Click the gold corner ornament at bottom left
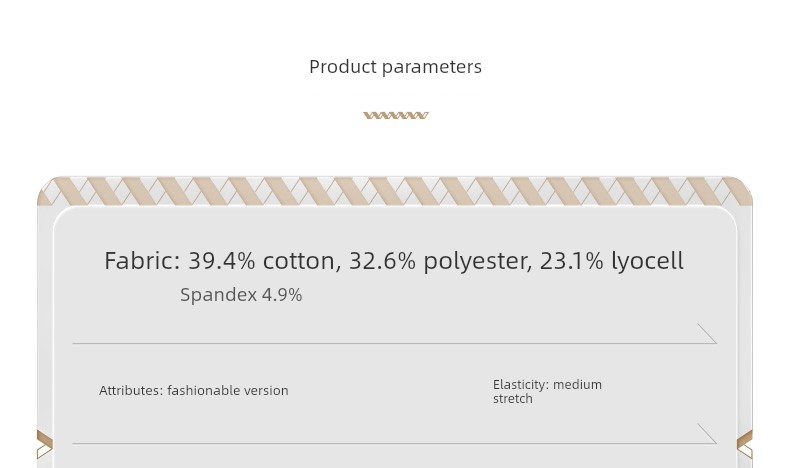This screenshot has height=468, width=790. [44, 444]
